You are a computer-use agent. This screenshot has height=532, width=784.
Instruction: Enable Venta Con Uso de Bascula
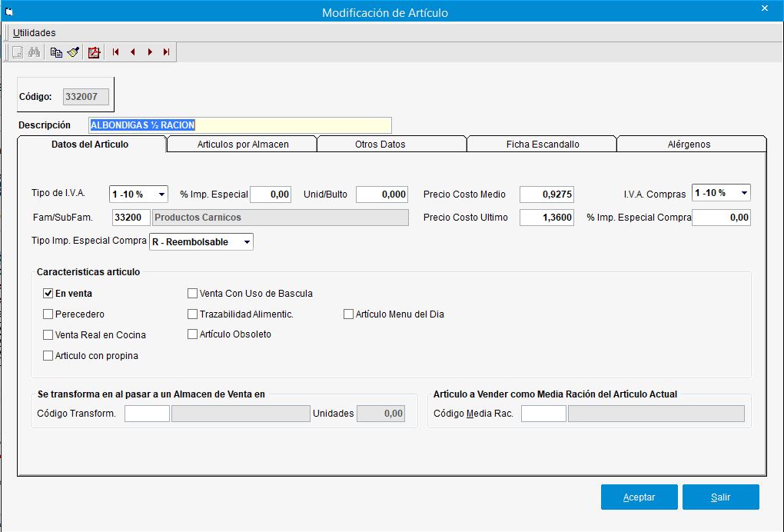(192, 294)
